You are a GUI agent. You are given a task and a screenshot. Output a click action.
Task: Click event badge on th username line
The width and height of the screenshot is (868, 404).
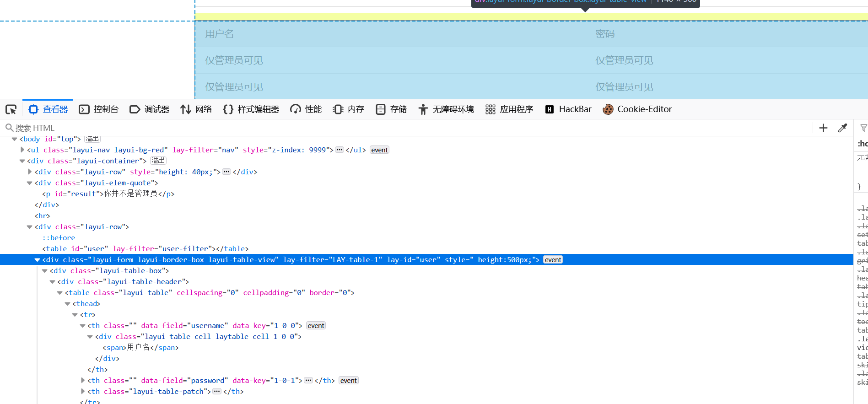316,326
